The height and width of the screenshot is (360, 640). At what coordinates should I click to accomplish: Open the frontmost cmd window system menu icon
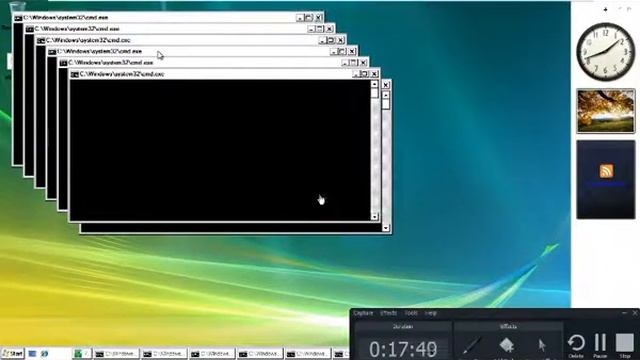pos(75,74)
